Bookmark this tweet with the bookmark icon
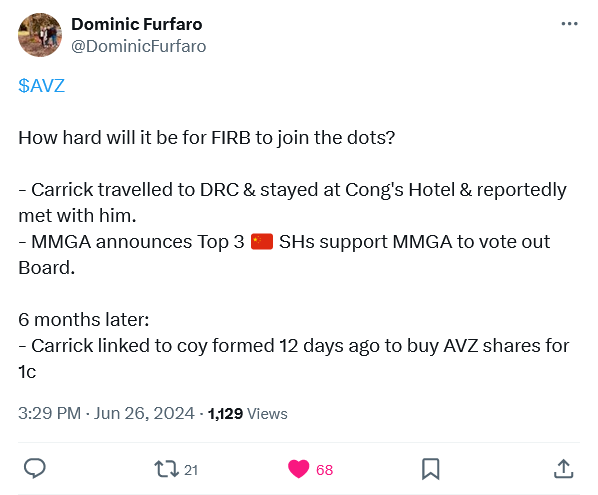The height and width of the screenshot is (495, 598). pos(431,469)
